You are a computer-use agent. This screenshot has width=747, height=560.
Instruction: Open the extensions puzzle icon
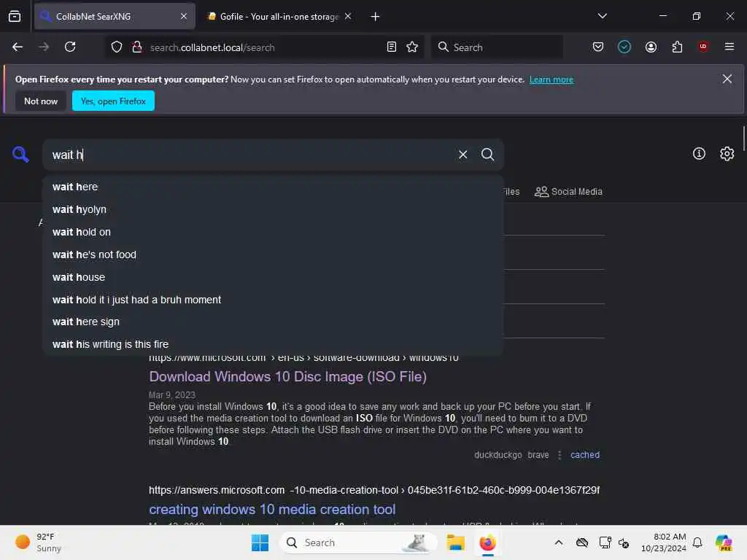click(x=677, y=47)
